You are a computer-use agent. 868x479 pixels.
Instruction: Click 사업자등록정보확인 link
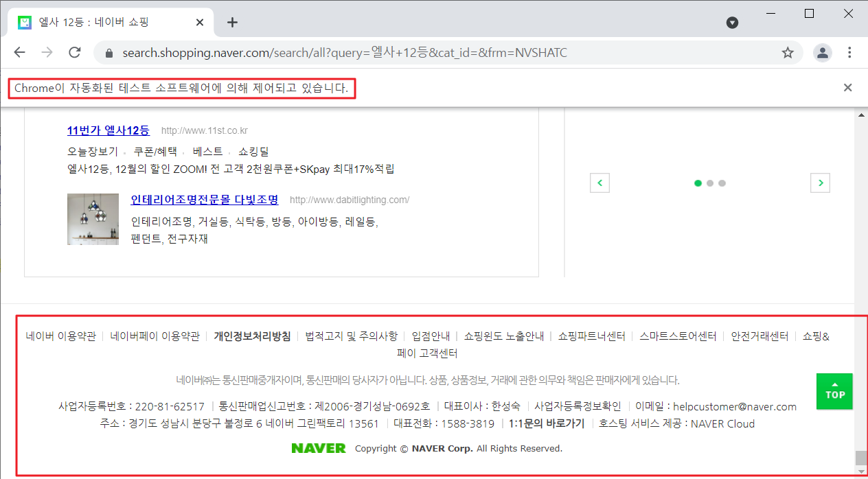point(578,406)
